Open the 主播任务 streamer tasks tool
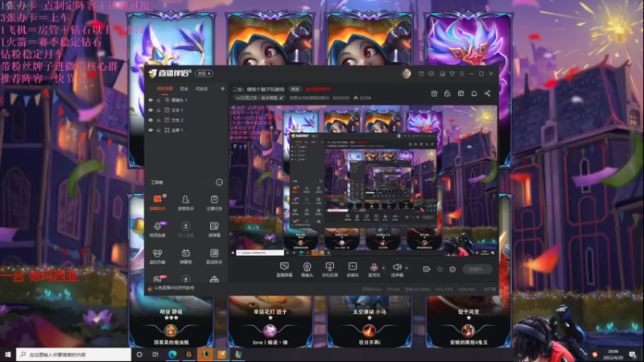The height and width of the screenshot is (362, 644). pyautogui.click(x=214, y=203)
